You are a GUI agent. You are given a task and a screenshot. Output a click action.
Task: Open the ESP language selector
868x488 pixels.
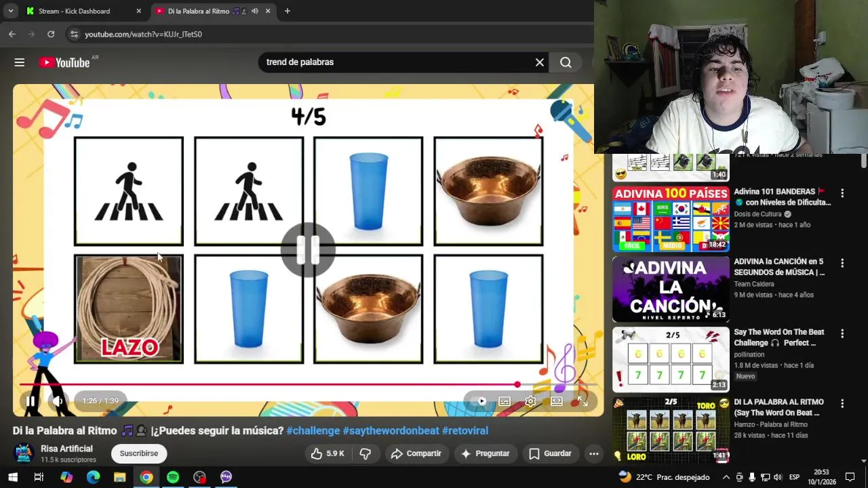[x=794, y=477]
